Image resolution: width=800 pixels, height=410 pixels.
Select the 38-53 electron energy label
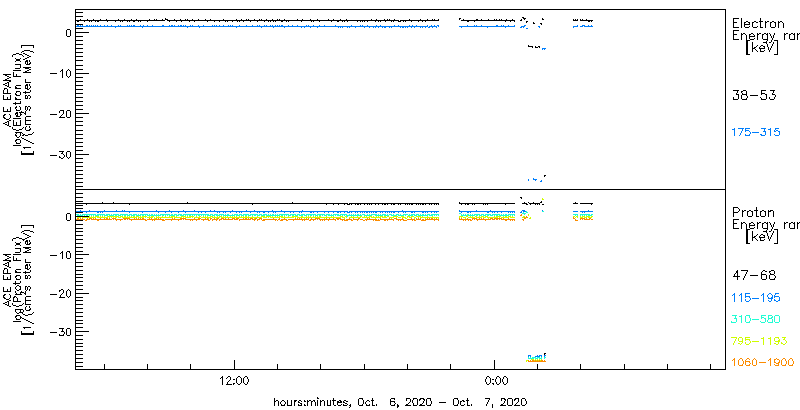pos(754,95)
